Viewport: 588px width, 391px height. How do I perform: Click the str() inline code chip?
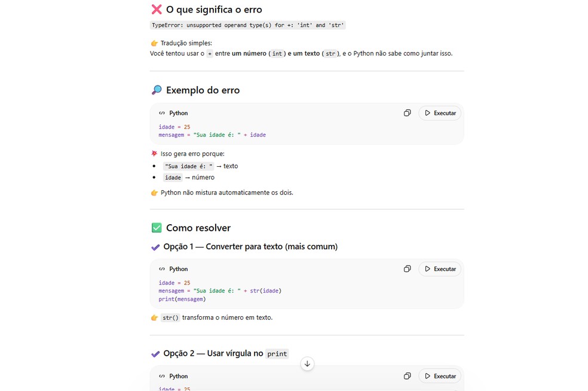click(169, 317)
